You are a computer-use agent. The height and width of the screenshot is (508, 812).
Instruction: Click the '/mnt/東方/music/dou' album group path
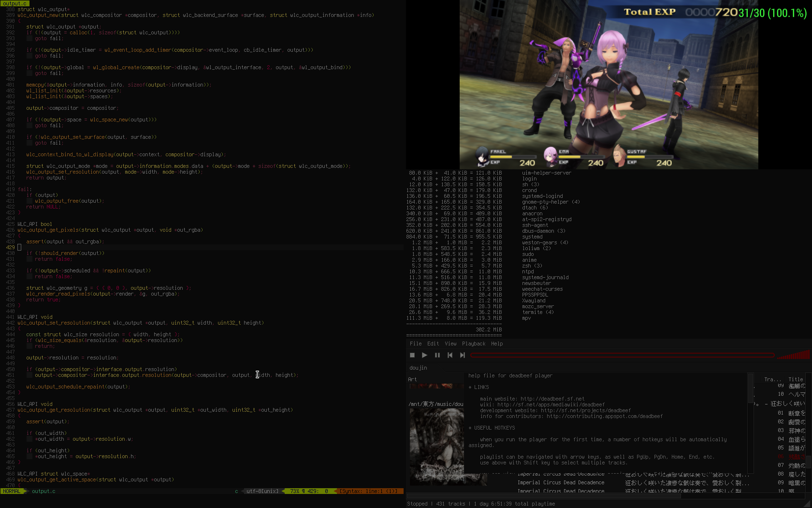(436, 404)
